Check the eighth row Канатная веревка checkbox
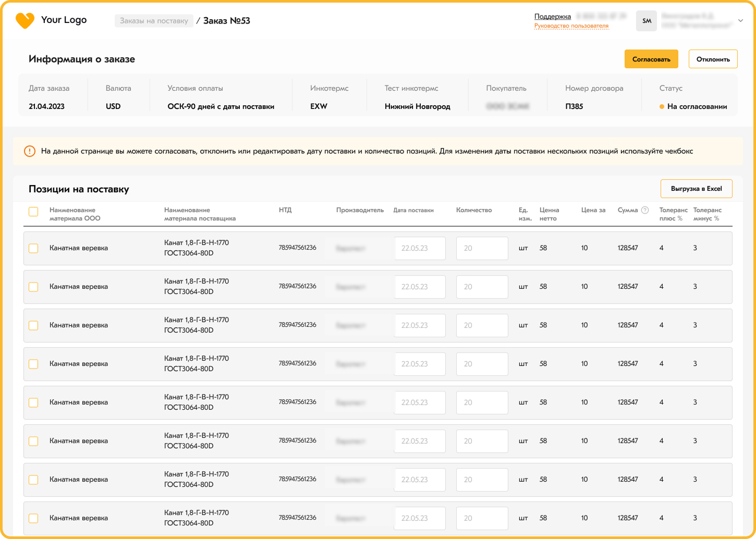The image size is (756, 539). 33,518
